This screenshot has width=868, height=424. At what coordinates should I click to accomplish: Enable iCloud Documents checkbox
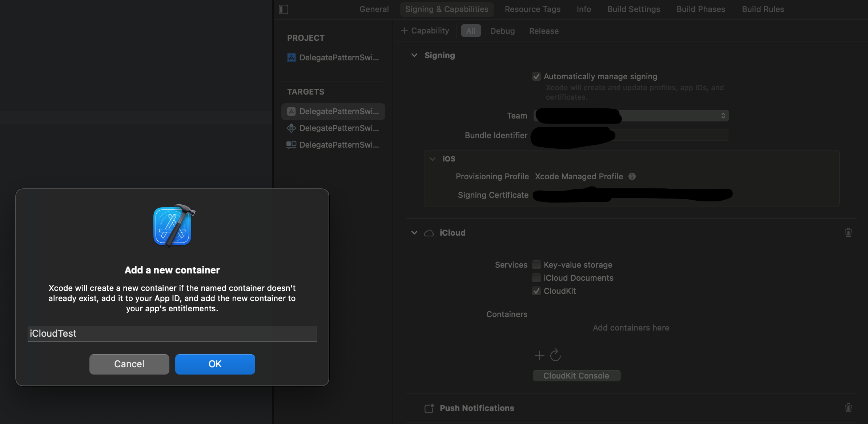pyautogui.click(x=537, y=278)
